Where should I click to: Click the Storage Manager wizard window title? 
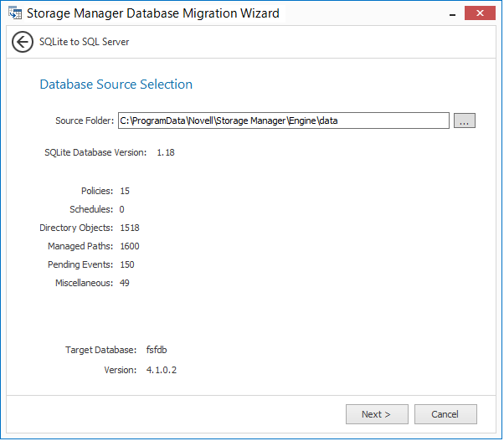click(x=153, y=13)
